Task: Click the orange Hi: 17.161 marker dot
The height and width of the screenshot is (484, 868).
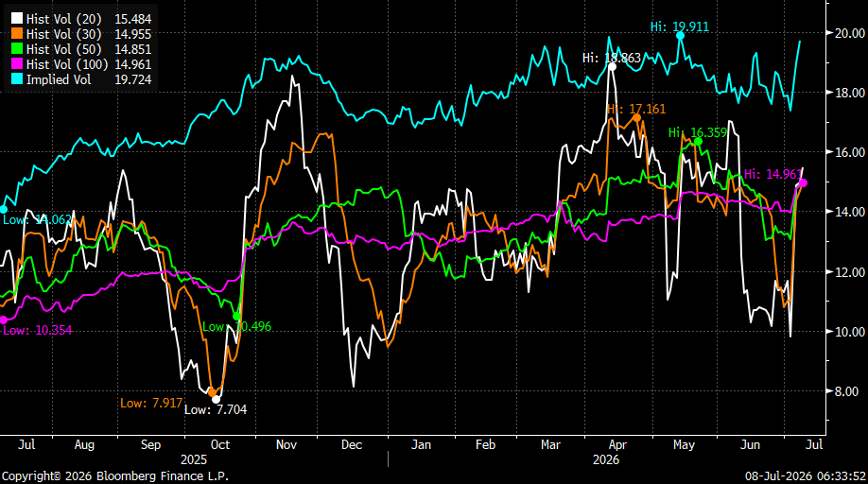Action: 636,118
